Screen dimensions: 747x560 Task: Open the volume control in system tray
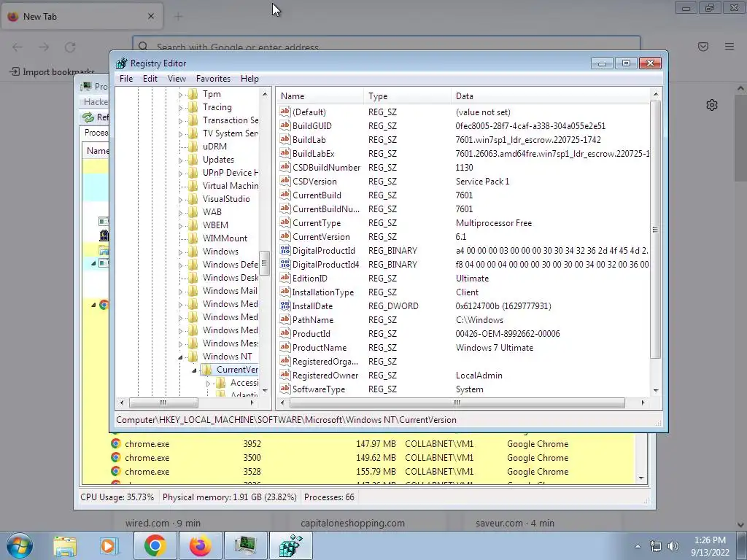pos(673,546)
